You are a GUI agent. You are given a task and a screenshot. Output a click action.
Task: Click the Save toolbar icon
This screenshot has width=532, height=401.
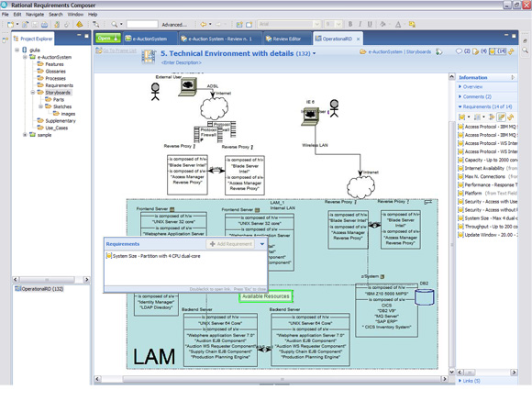point(35,24)
